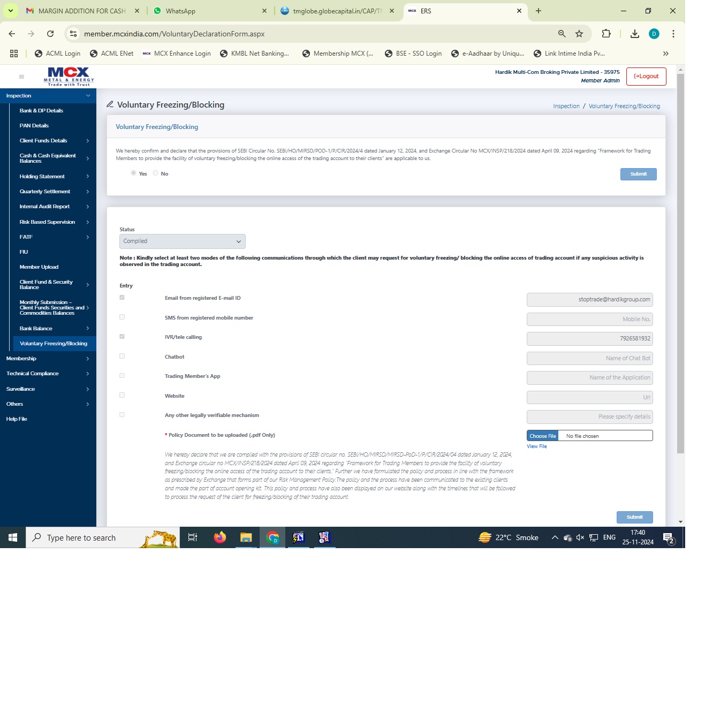Image resolution: width=728 pixels, height=713 pixels.
Task: Expand the Client Funds Details submenu
Action: click(53, 141)
